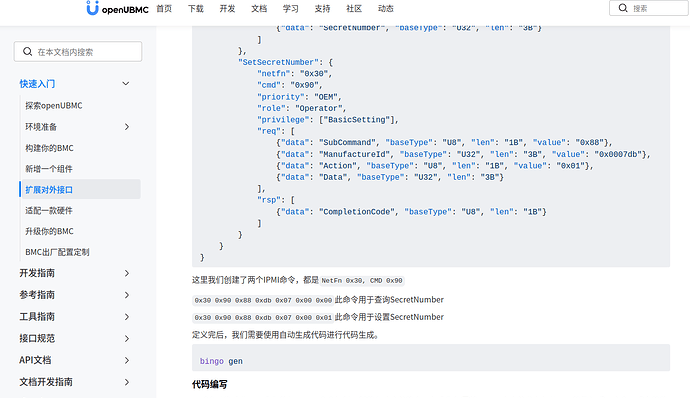This screenshot has width=690, height=398.
Task: Click the "bingo gen" command text
Action: tap(221, 361)
